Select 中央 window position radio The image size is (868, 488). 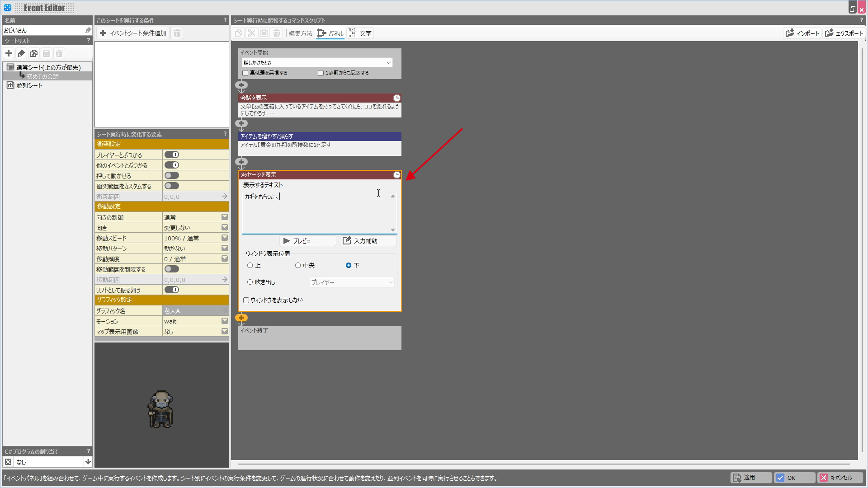(298, 265)
